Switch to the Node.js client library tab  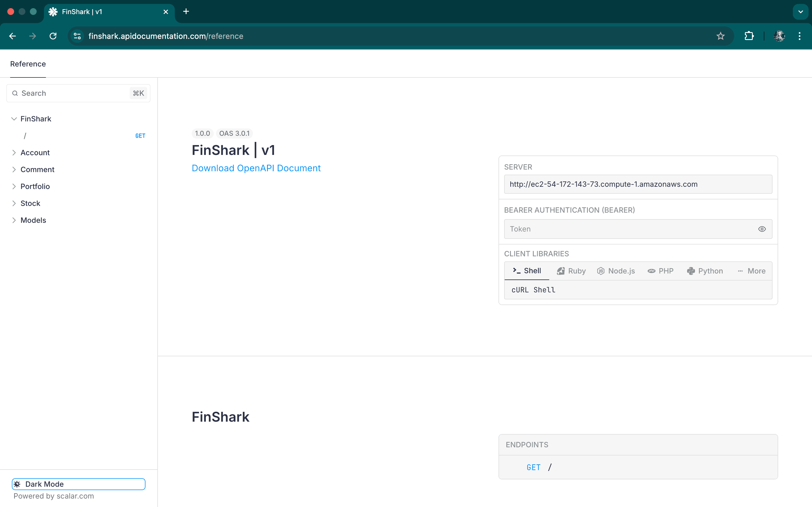coord(616,271)
